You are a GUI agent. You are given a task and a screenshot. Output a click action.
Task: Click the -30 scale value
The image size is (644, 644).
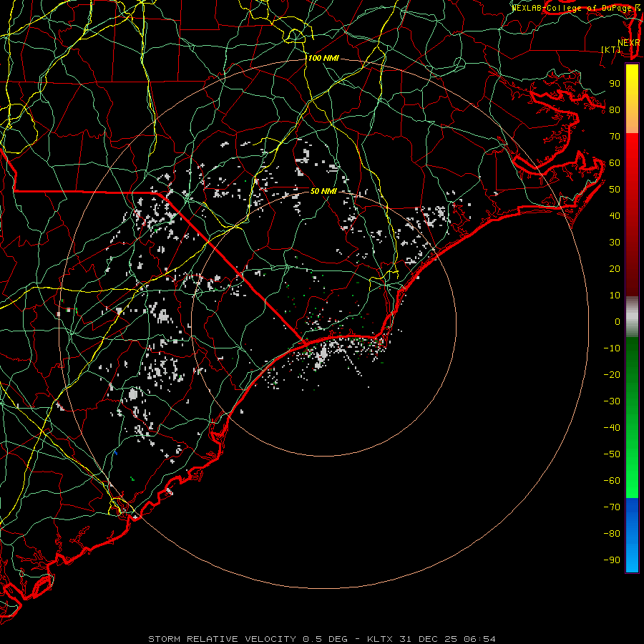pos(612,401)
